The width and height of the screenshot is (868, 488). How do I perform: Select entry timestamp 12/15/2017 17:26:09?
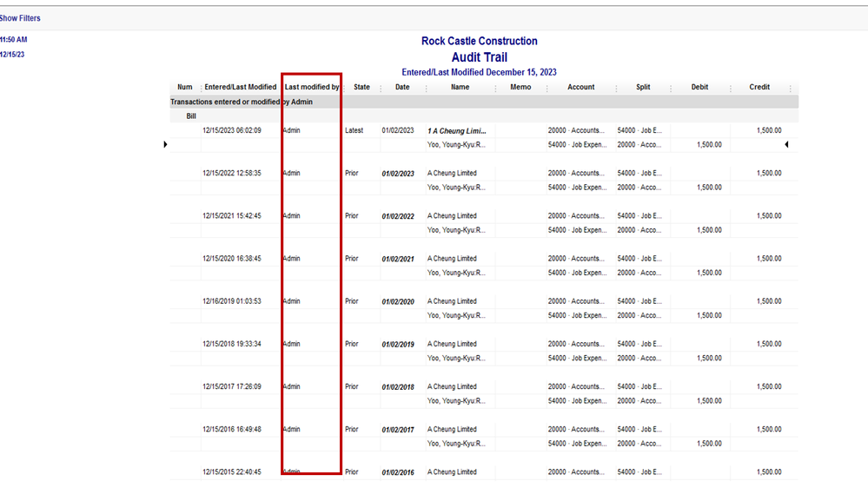click(x=232, y=386)
